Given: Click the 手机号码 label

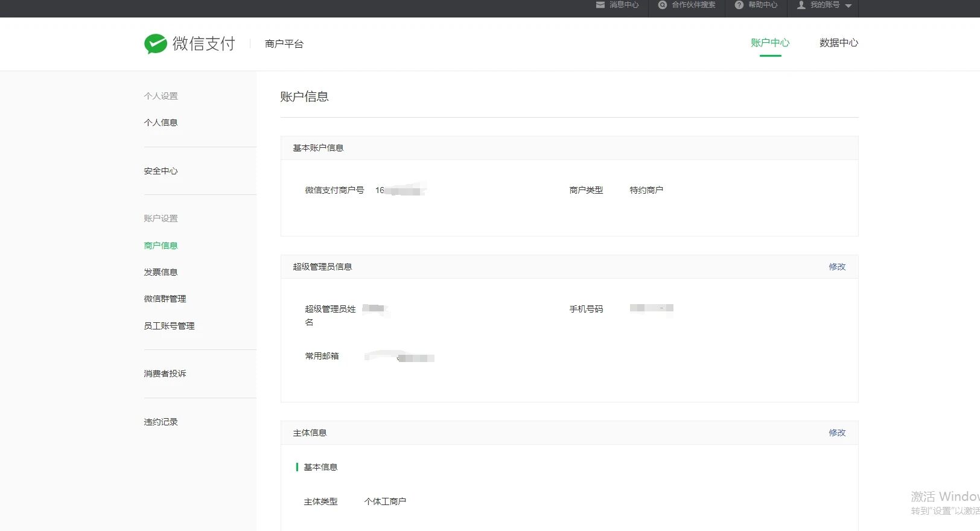Looking at the screenshot, I should pos(586,309).
